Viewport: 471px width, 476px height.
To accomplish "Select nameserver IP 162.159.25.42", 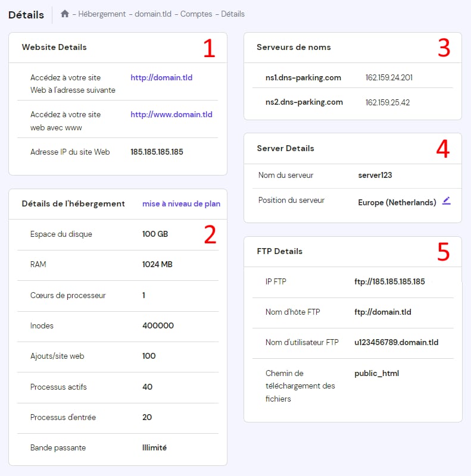I will tap(388, 102).
